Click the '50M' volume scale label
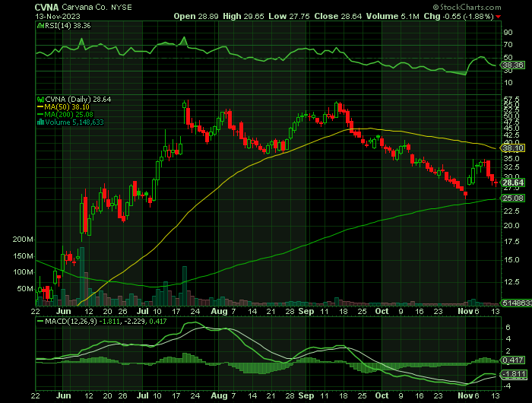The width and height of the screenshot is (532, 403). point(25,289)
